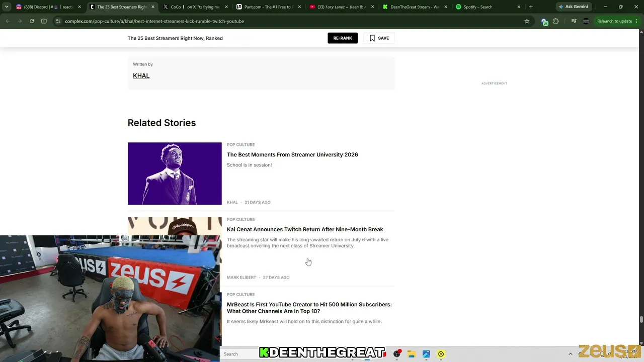Expand the tab search dropdown
This screenshot has height=362, width=644.
7,7
